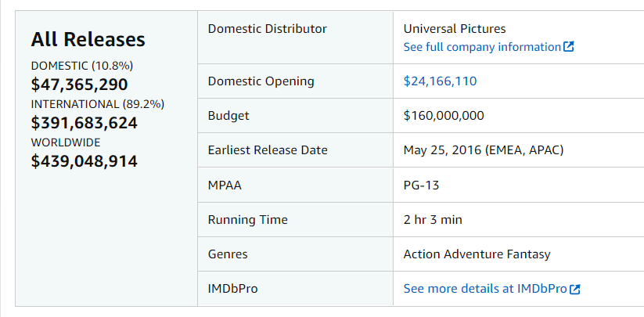Screen dimensions: 644x317
Task: Click the 2 hr 3 min running time
Action: pyautogui.click(x=433, y=220)
